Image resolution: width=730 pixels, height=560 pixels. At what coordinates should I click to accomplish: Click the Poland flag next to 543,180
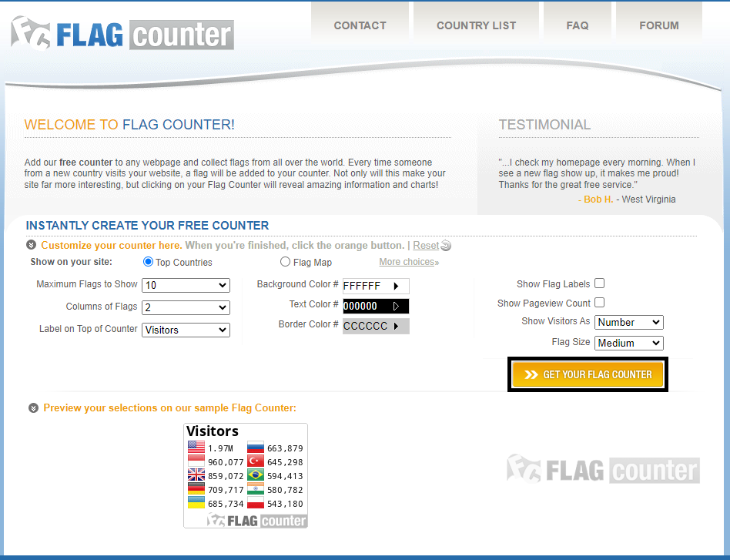coord(256,502)
